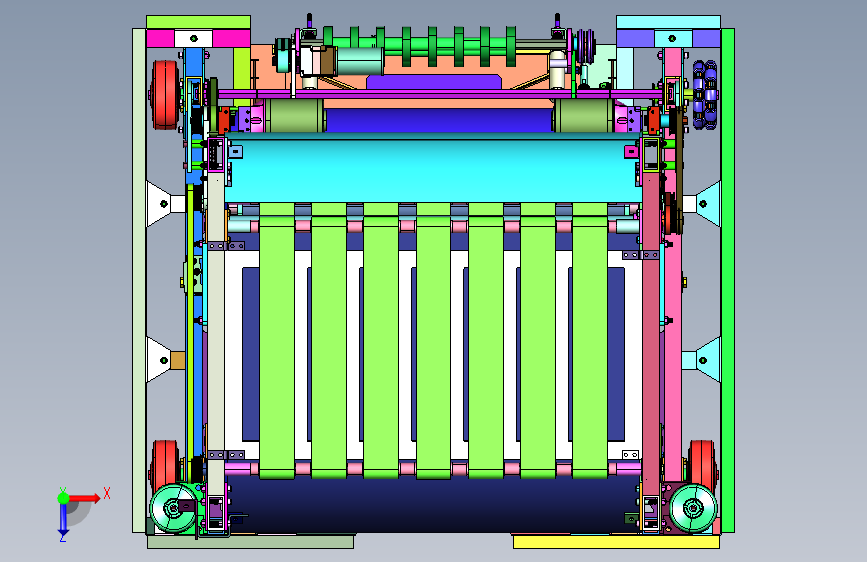The image size is (867, 562).
Task: Click the blue Z axis arrow on triad
Action: (63, 519)
